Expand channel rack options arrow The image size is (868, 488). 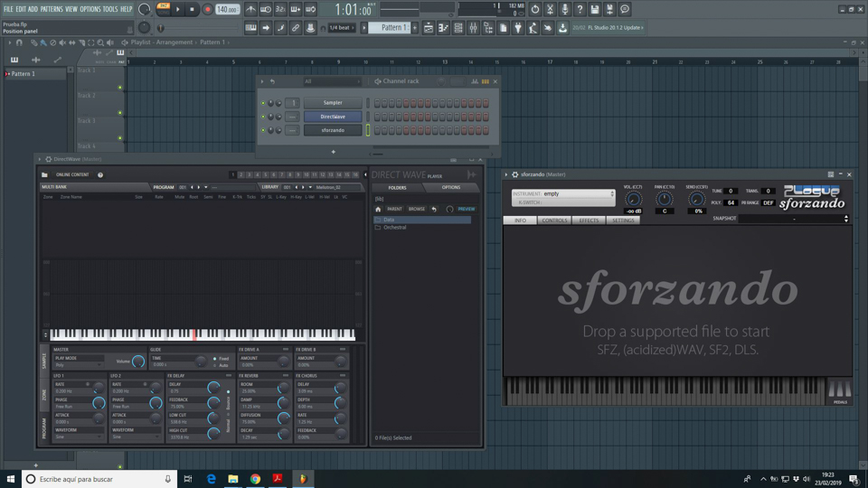click(x=262, y=81)
